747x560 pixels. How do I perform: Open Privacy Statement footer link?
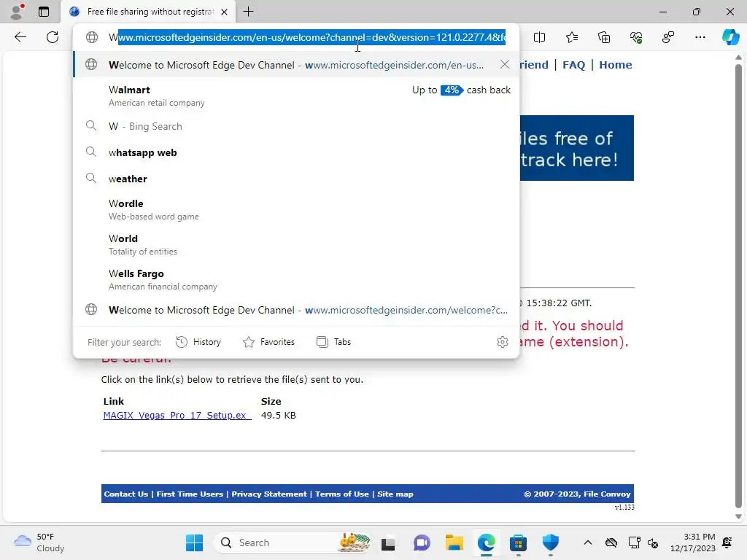point(269,494)
